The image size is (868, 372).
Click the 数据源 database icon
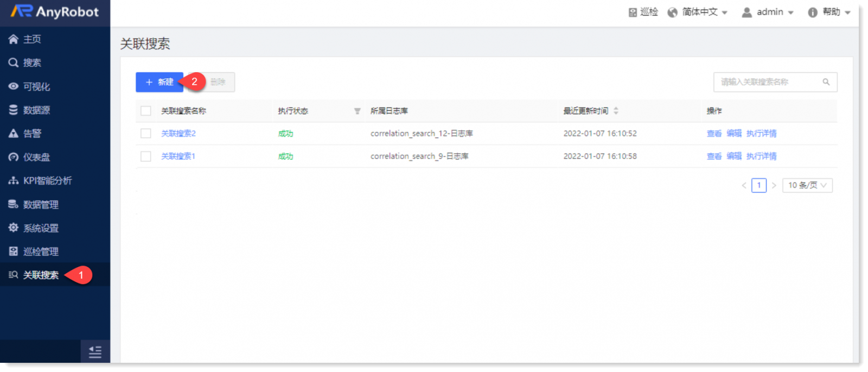[x=14, y=110]
